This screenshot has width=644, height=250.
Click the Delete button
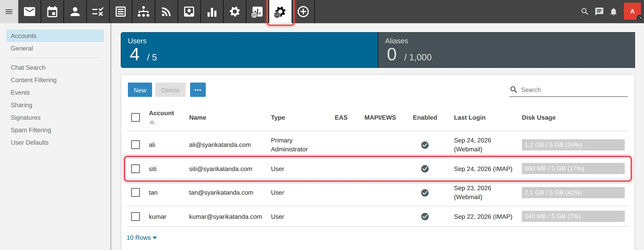coord(170,90)
